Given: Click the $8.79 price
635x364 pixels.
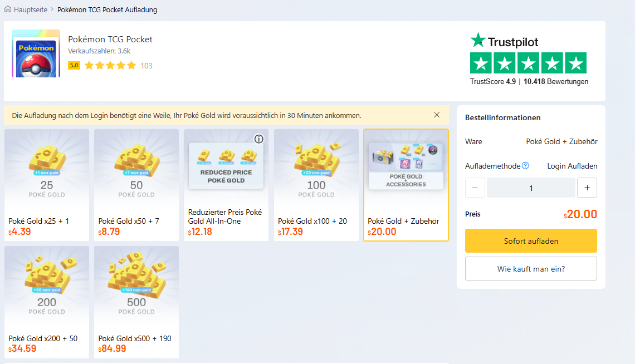Looking at the screenshot, I should click(x=109, y=232).
